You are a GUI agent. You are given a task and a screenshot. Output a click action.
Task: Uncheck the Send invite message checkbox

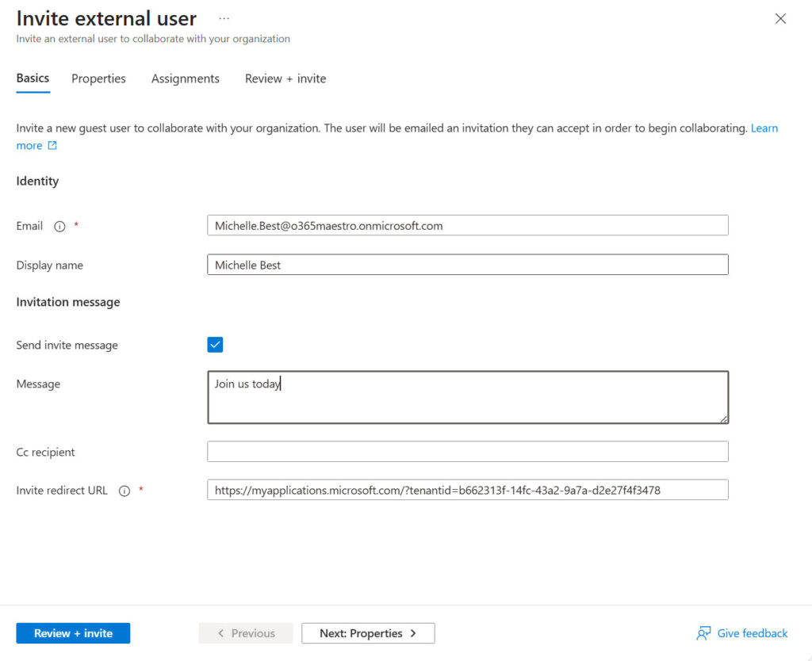point(215,345)
